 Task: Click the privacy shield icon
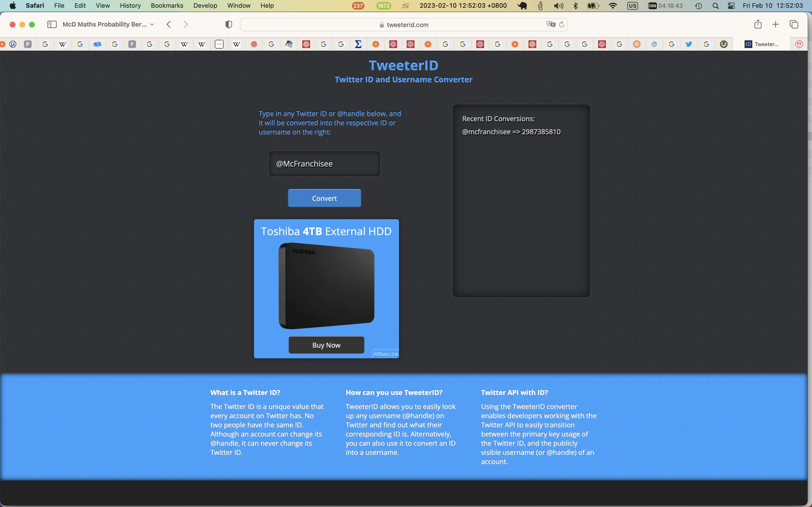click(x=229, y=24)
